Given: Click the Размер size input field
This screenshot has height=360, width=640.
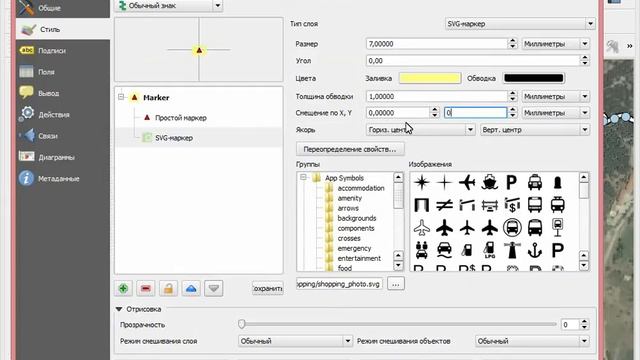Looking at the screenshot, I should pos(437,44).
